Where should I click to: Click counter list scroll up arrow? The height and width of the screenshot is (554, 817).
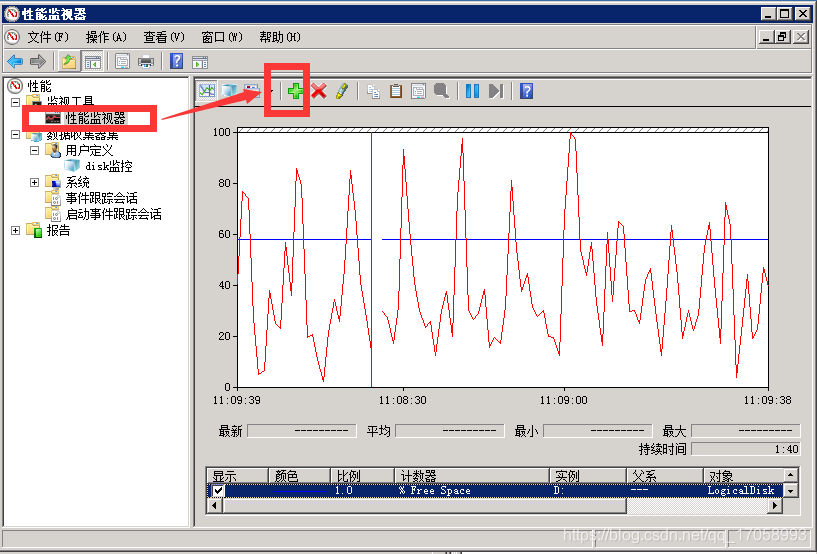pyautogui.click(x=790, y=475)
